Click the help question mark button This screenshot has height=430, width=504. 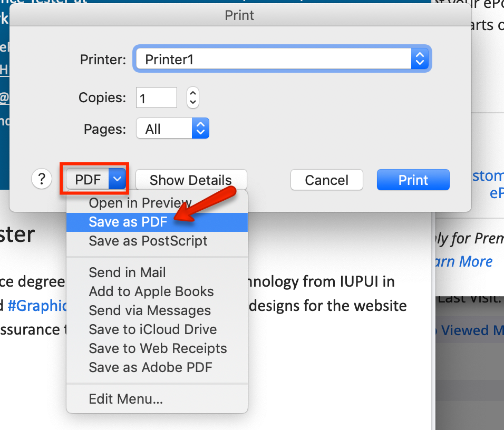coord(42,179)
